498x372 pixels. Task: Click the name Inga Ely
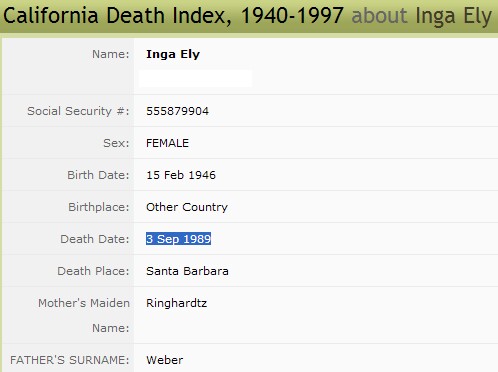[x=173, y=54]
